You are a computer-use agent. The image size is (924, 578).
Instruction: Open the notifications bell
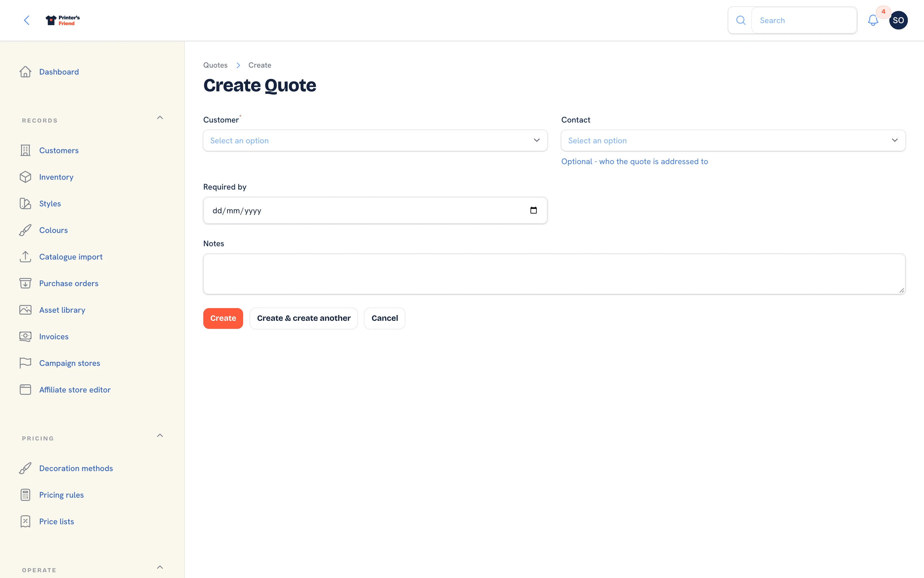tap(873, 20)
